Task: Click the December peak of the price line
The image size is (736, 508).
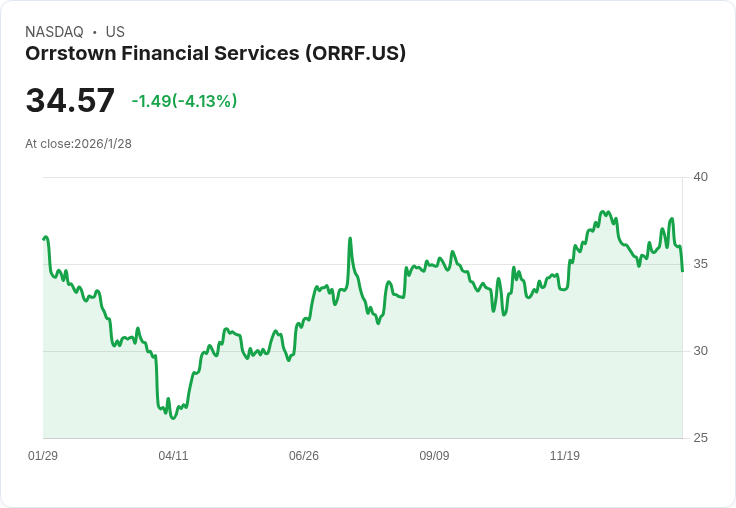Action: [x=603, y=212]
